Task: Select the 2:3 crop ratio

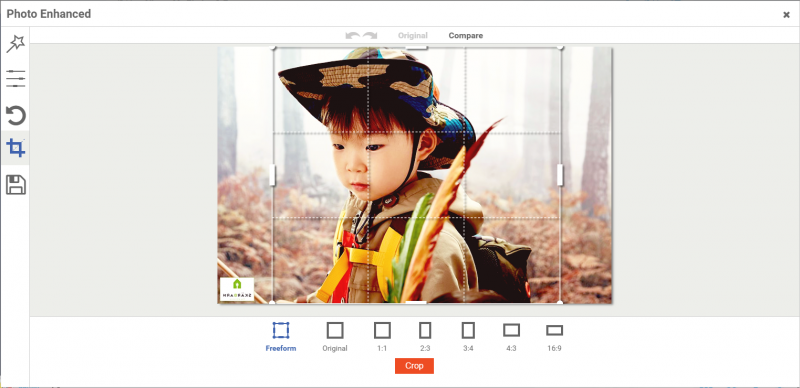Action: click(x=425, y=336)
